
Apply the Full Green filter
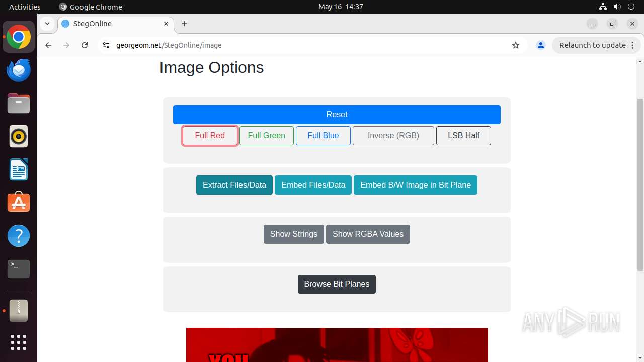coord(267,136)
